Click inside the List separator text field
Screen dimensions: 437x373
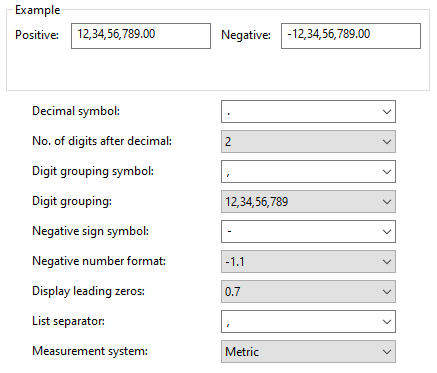[x=300, y=322]
